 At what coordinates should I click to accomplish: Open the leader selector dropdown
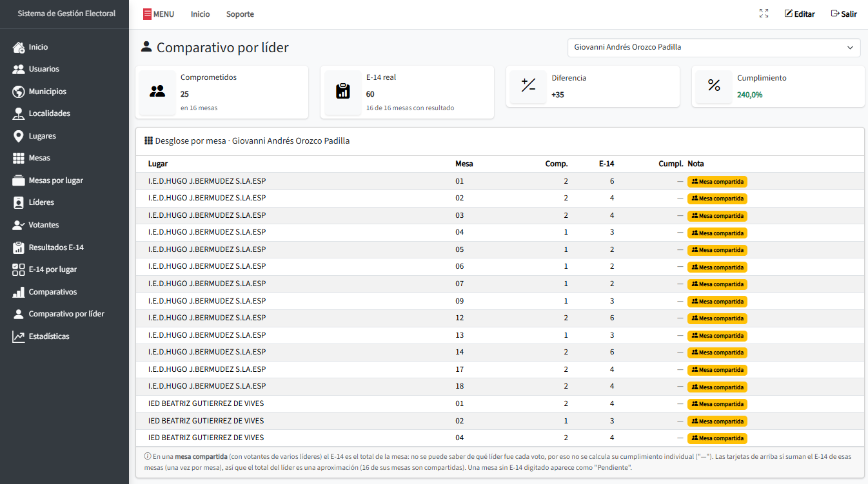[x=714, y=47]
